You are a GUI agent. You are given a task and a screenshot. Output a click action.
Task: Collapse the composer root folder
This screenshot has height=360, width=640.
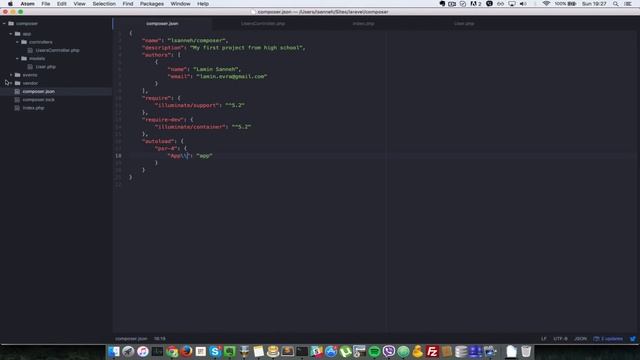pyautogui.click(x=4, y=24)
